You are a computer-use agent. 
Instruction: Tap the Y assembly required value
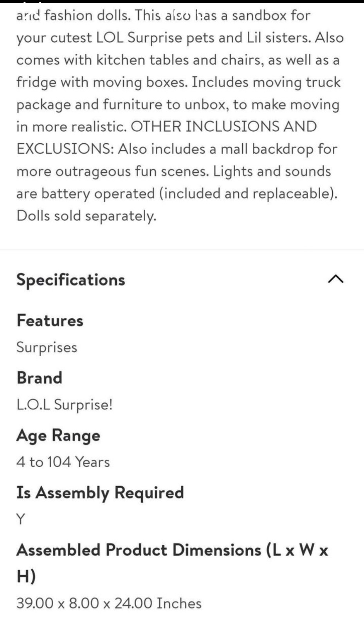[21, 519]
